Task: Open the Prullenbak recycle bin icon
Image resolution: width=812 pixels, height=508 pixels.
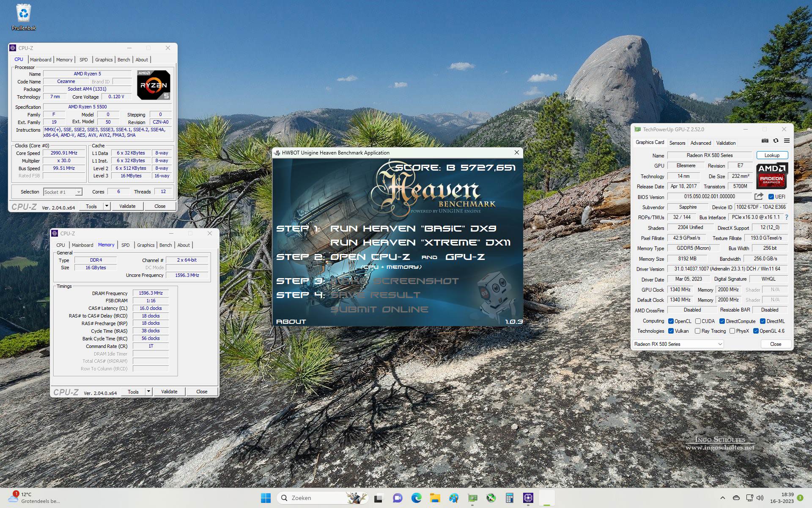Action: coord(24,17)
